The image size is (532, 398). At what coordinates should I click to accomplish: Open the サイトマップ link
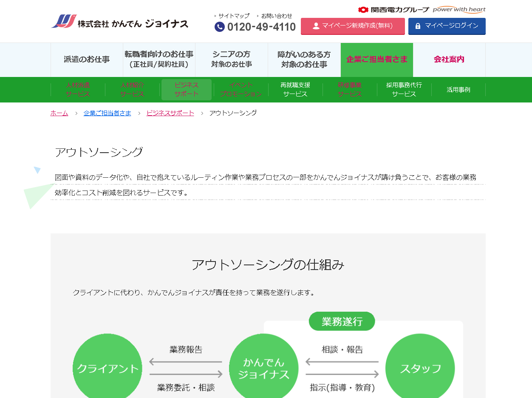(x=234, y=16)
